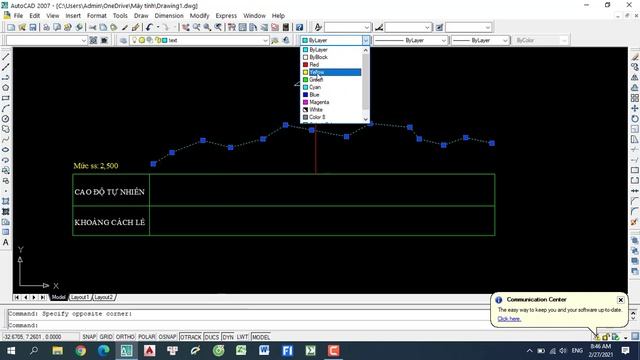Click the MODEL button in status bar

(261, 337)
